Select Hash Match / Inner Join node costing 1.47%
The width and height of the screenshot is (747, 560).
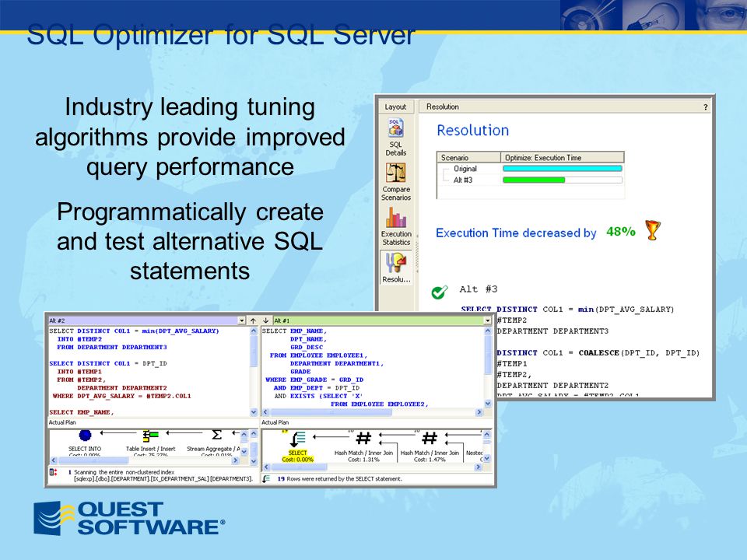click(x=430, y=446)
